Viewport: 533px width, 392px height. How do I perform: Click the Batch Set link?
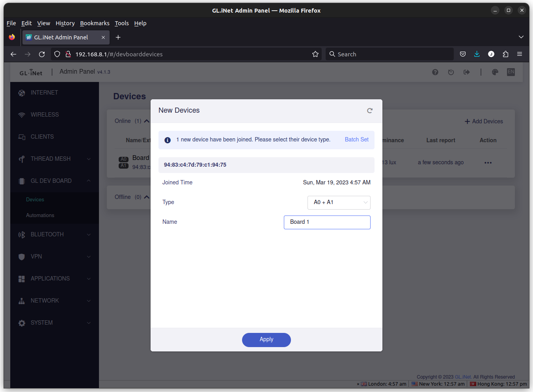coord(356,139)
